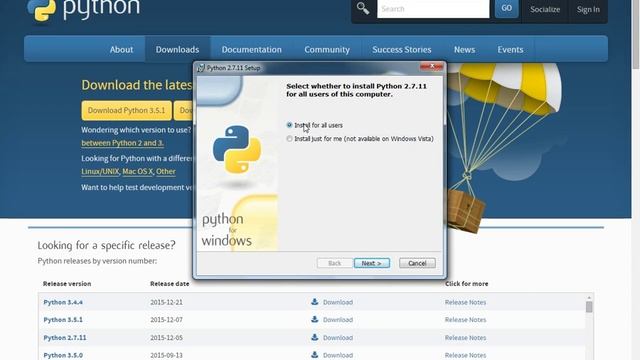Click the Download Python 3.5.1 button
Image resolution: width=640 pixels, height=360 pixels.
127,111
